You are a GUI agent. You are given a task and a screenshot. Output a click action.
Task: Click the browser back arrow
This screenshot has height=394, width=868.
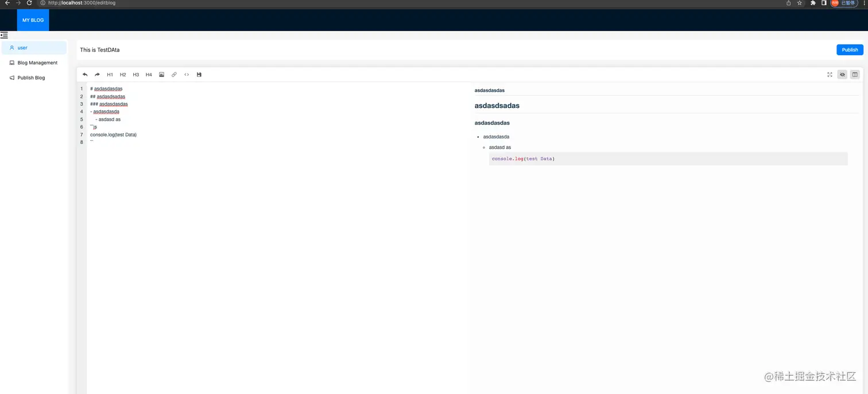[7, 3]
